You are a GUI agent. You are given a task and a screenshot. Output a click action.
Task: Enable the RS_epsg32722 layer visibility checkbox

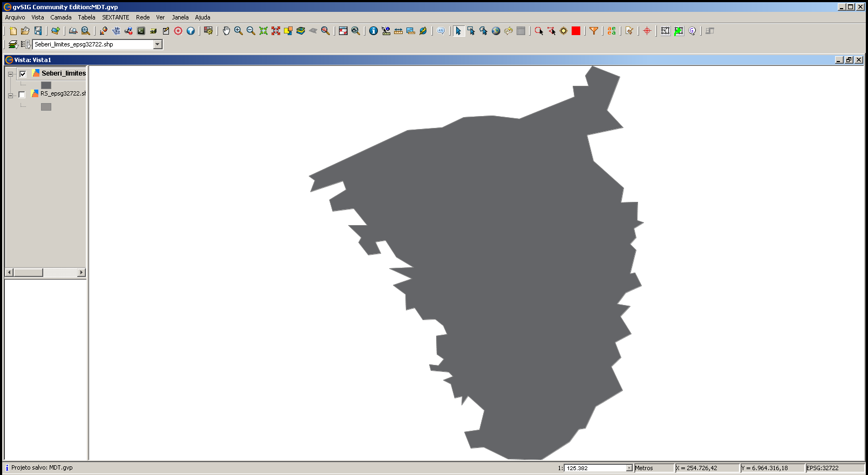point(22,94)
